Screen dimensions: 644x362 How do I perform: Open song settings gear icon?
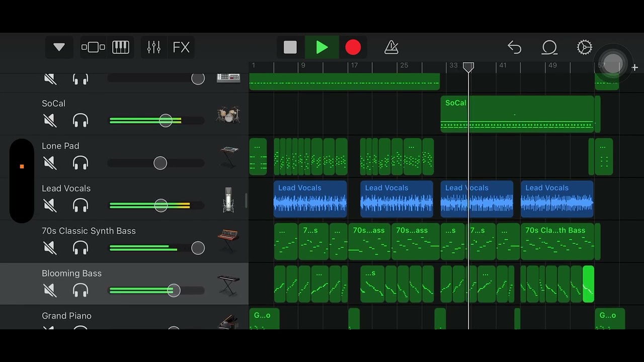584,47
